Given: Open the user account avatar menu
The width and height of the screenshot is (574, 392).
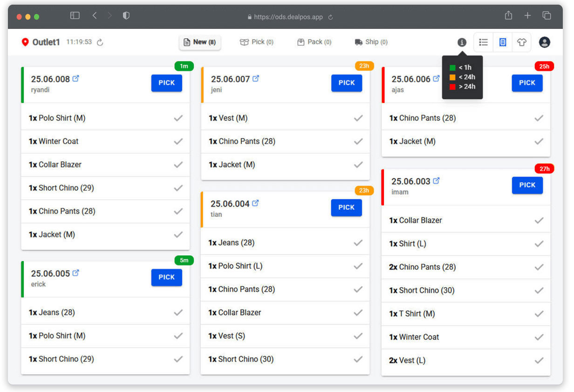Looking at the screenshot, I should [x=544, y=42].
